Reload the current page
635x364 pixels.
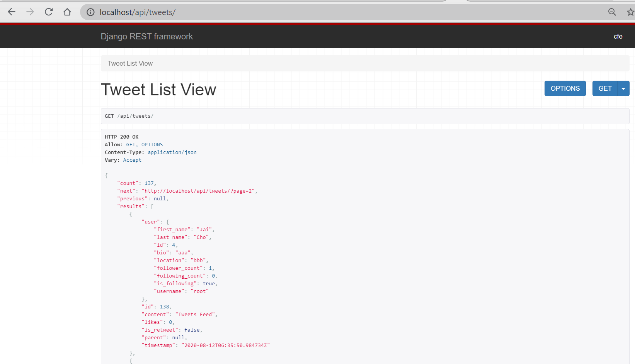49,12
